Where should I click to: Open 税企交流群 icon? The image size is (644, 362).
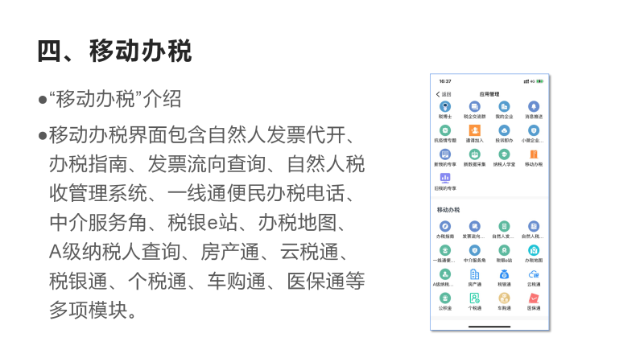(475, 107)
